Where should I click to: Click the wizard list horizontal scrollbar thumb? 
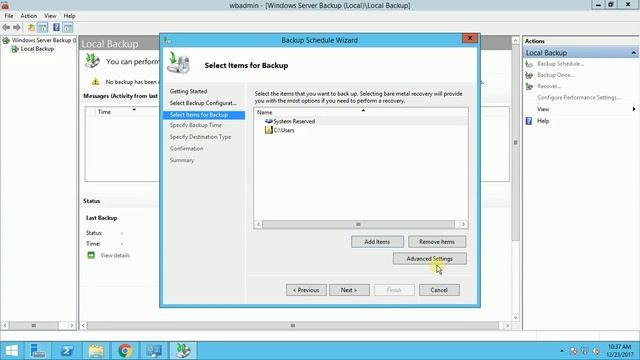[x=358, y=224]
